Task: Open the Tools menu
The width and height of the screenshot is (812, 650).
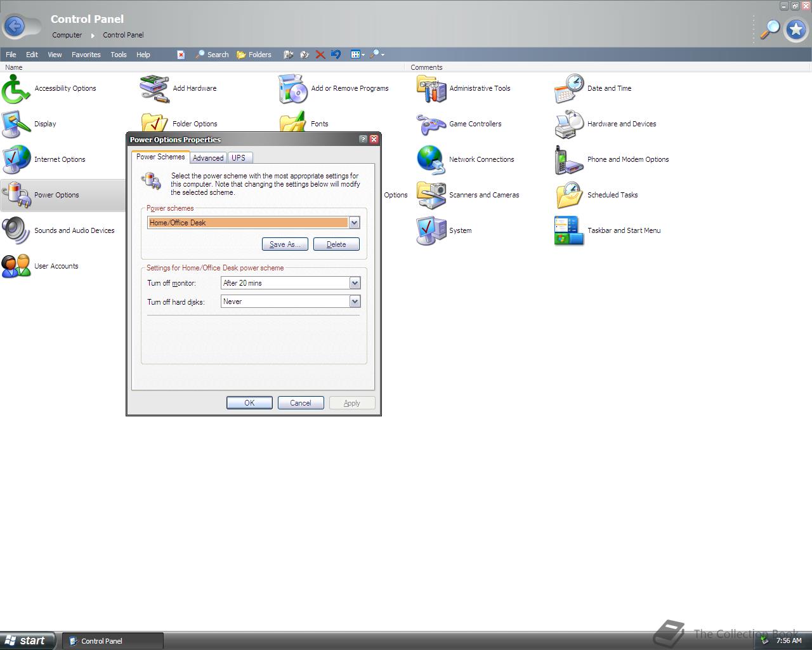Action: tap(119, 55)
